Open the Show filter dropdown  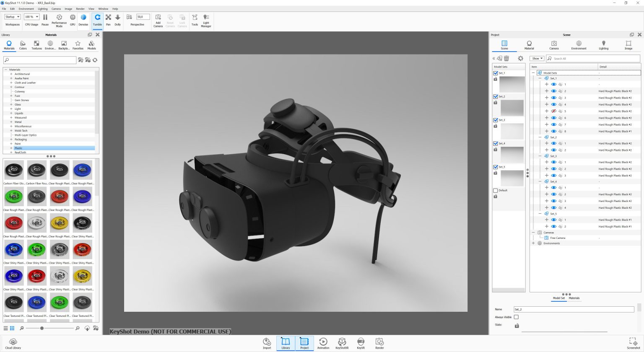point(537,58)
